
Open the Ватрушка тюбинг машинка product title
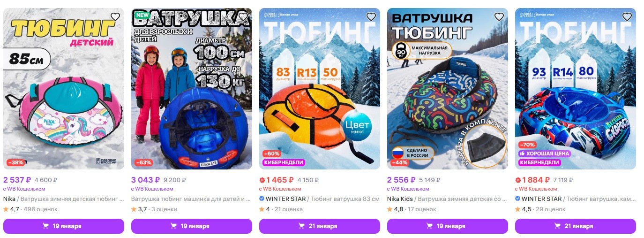coord(192,199)
